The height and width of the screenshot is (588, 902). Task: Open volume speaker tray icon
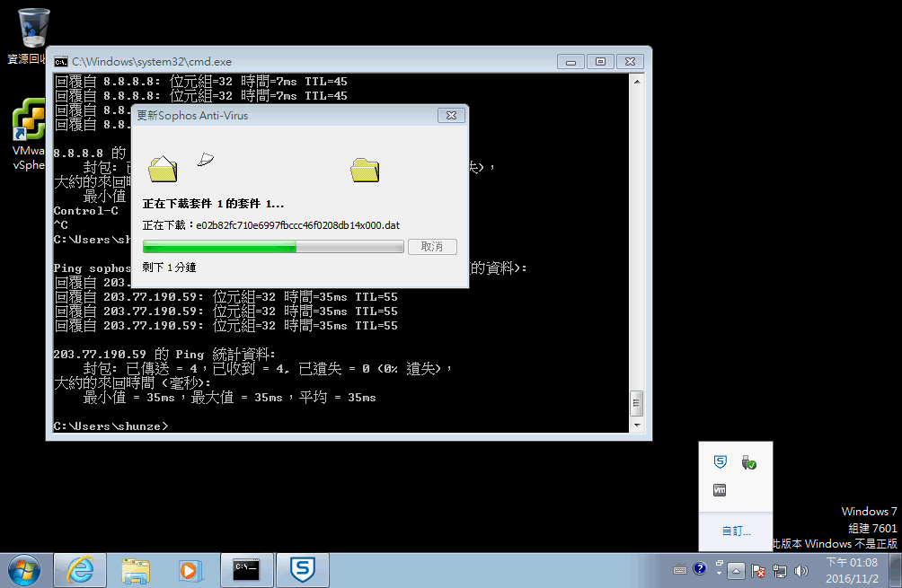[800, 571]
